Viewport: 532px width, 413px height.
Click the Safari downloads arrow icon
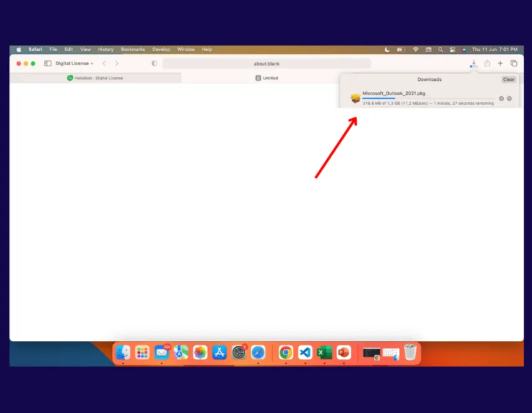pos(473,64)
